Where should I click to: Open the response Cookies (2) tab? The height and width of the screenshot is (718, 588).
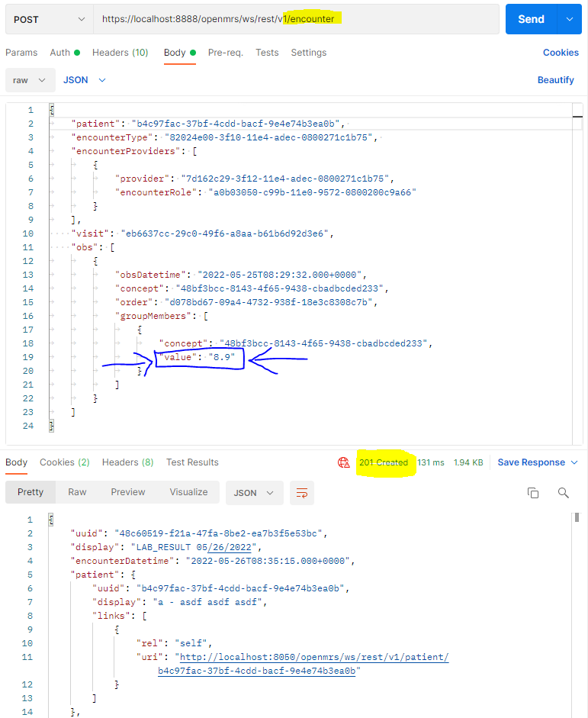point(65,462)
